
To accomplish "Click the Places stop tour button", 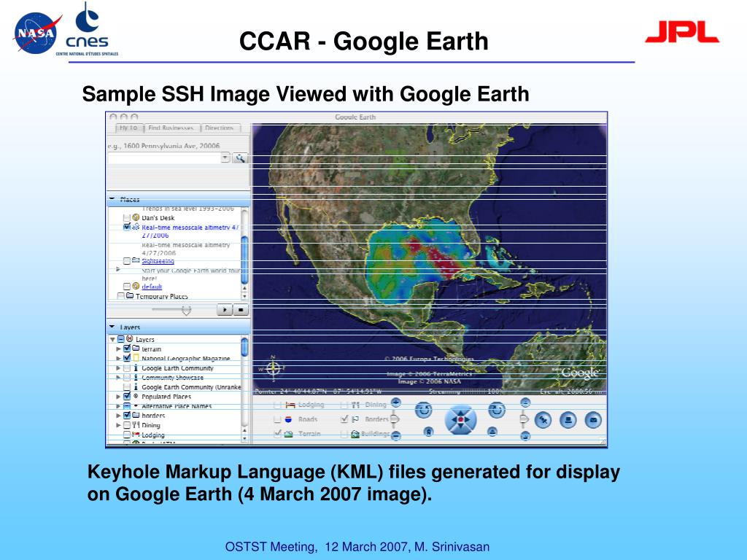I will (241, 310).
